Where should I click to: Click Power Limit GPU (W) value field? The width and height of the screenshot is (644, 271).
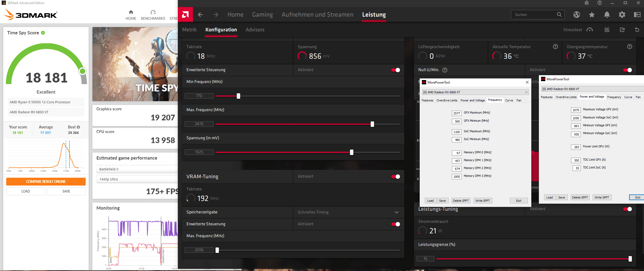coord(576,147)
